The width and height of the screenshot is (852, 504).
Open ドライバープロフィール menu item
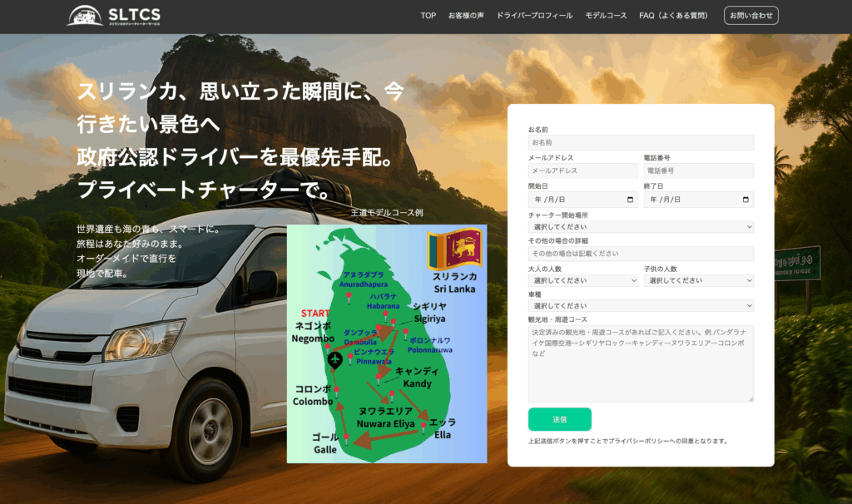[534, 16]
